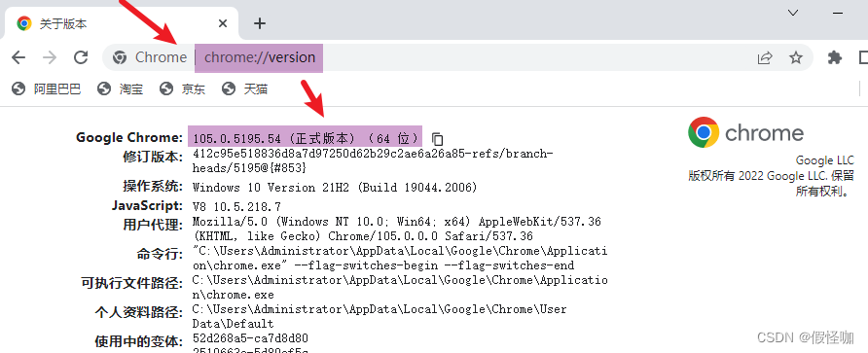868x353 pixels.
Task: Select the 关于版本 tab
Action: (x=121, y=23)
